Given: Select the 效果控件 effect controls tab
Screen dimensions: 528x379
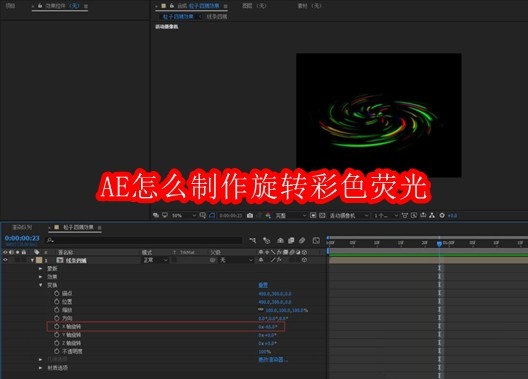Looking at the screenshot, I should pyautogui.click(x=62, y=6).
